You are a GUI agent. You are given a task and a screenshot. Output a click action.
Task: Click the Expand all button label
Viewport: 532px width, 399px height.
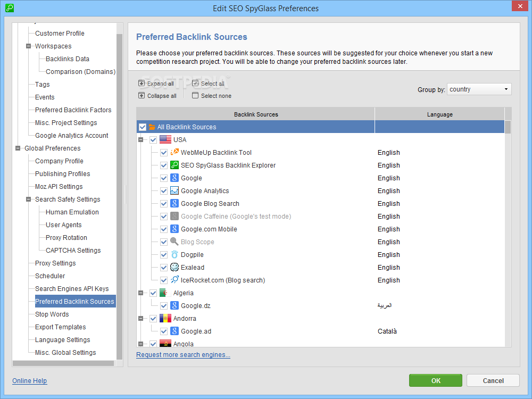point(161,84)
